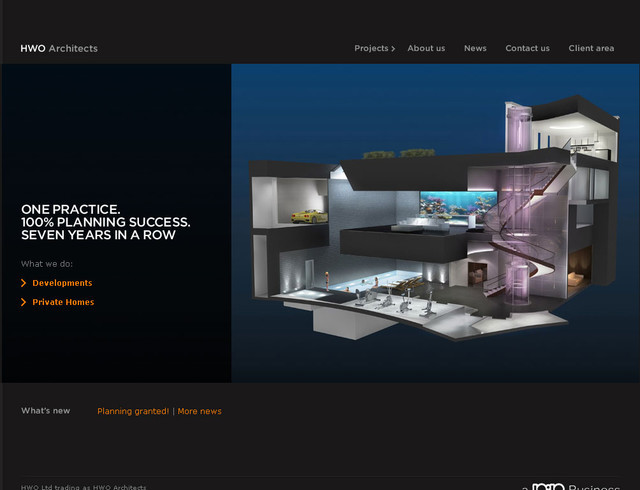Click the HWO Architects logo
Viewport: 640px width, 490px height.
point(59,48)
